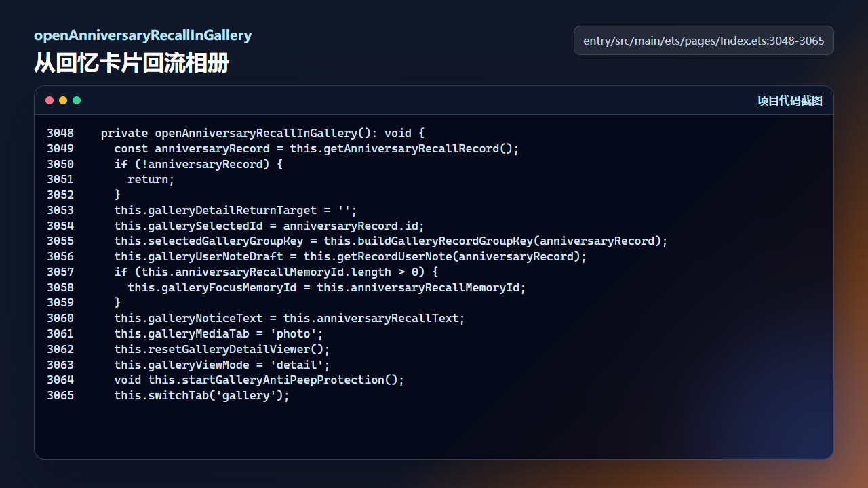Click line number 3064
The image size is (868, 488).
[x=60, y=380]
